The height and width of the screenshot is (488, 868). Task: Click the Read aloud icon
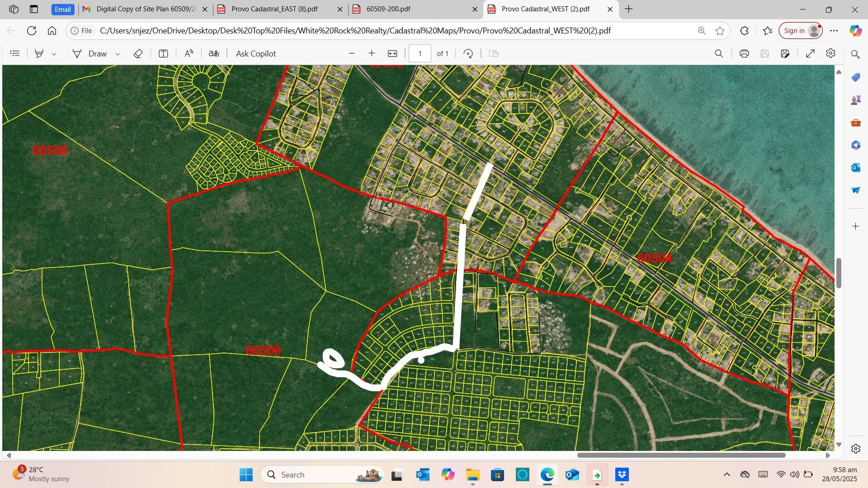pos(189,54)
